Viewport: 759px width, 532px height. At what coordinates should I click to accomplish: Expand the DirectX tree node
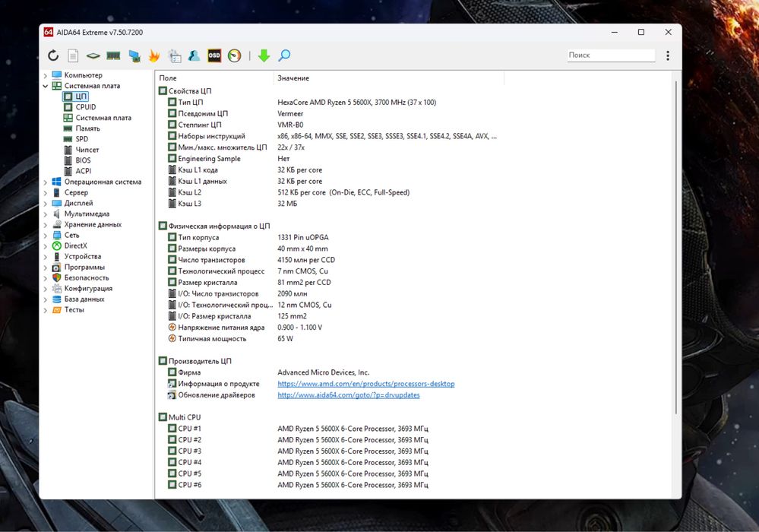click(x=46, y=246)
